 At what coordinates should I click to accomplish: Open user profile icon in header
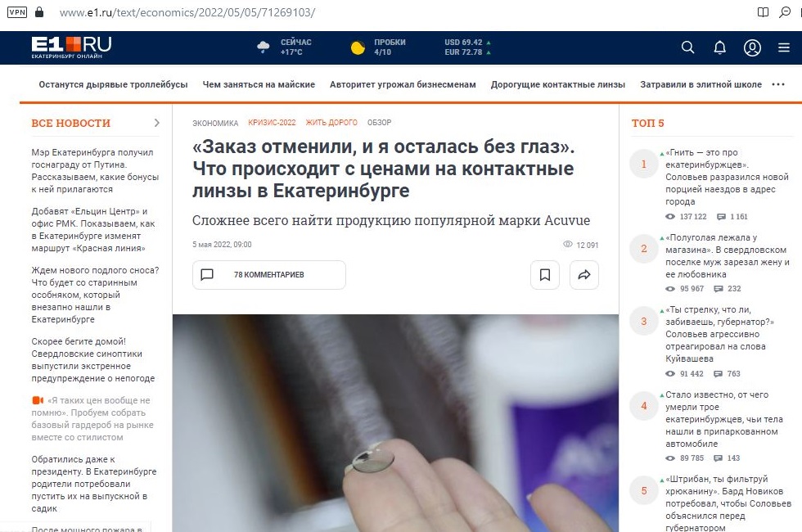(x=752, y=47)
